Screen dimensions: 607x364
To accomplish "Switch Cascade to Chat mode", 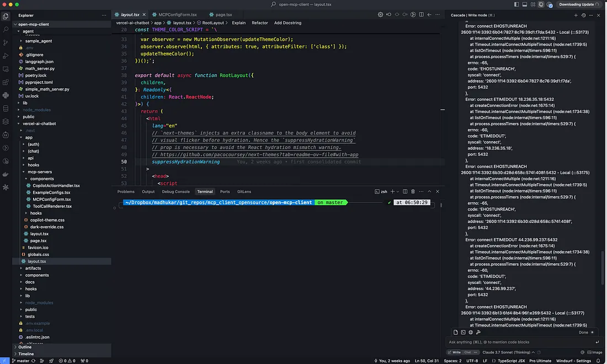I will point(467,352).
